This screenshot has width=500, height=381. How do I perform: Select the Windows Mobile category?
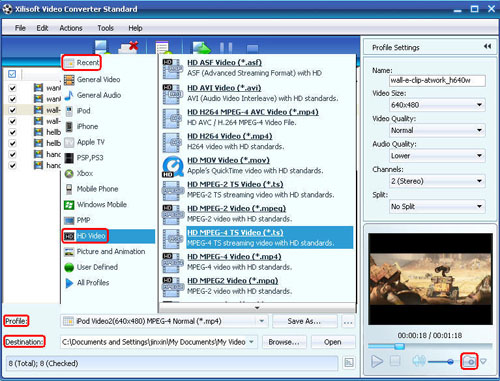point(95,205)
